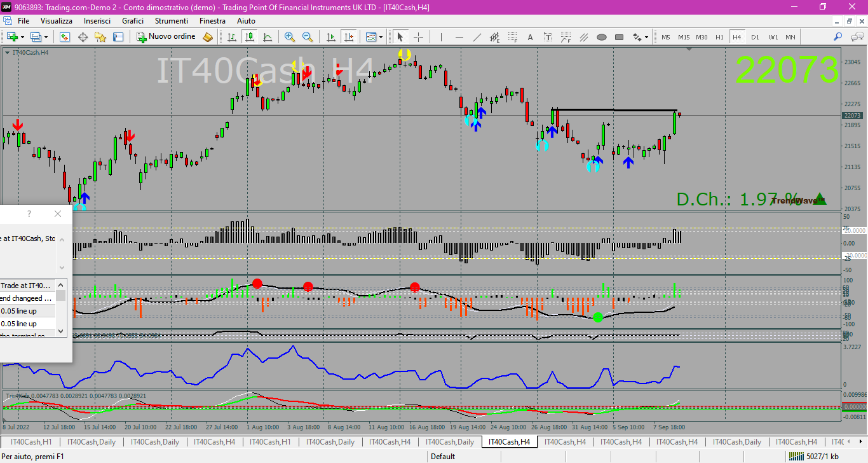Zoom out of the chart
Image resolution: width=868 pixels, height=463 pixels.
[308, 37]
